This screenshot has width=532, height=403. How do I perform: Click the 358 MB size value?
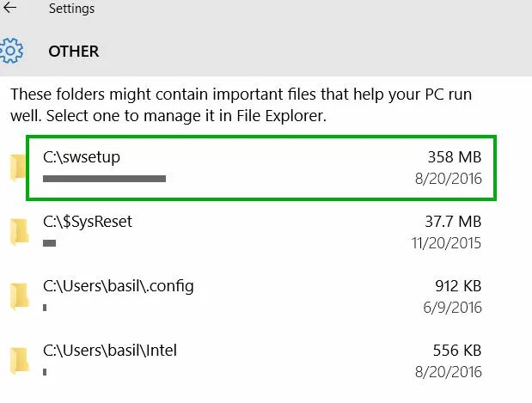(455, 157)
